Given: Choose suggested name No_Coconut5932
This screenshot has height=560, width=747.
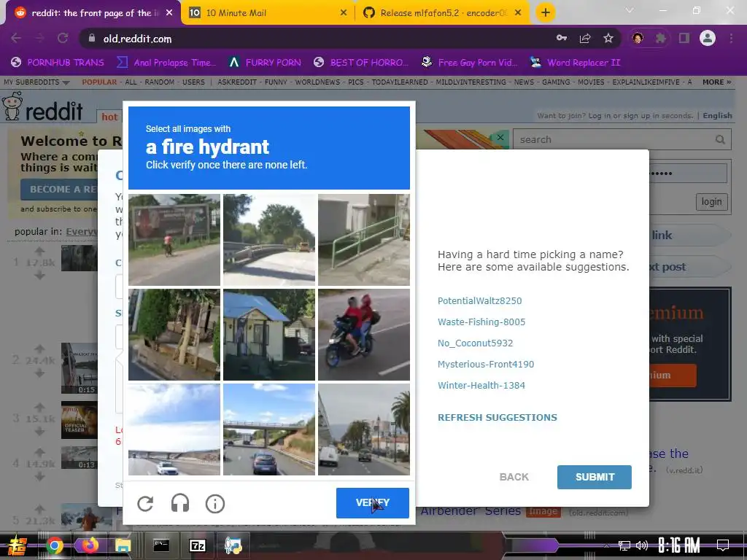Looking at the screenshot, I should pos(476,343).
